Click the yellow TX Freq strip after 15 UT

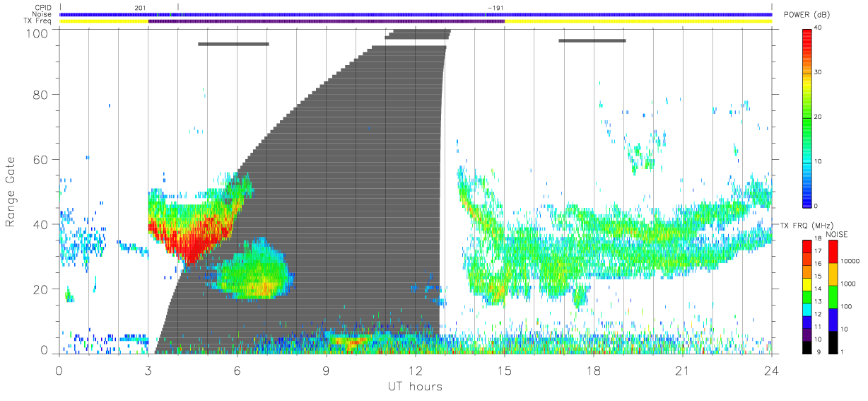coord(638,21)
